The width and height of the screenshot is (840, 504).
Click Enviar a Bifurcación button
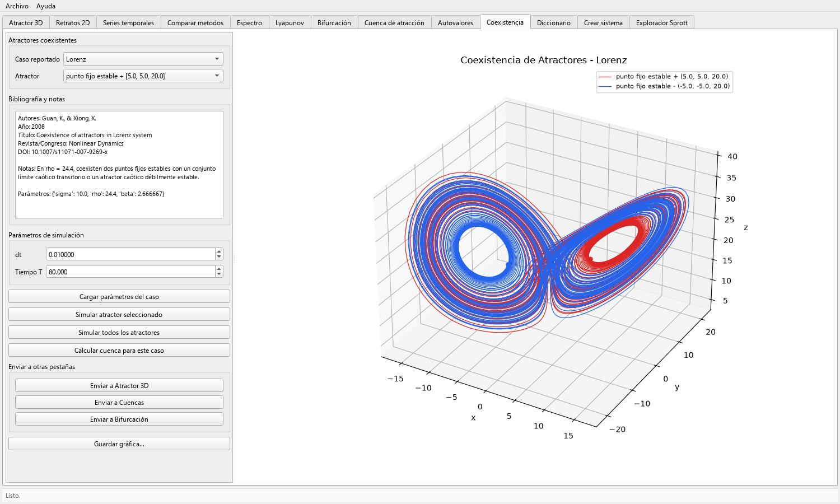pos(119,419)
